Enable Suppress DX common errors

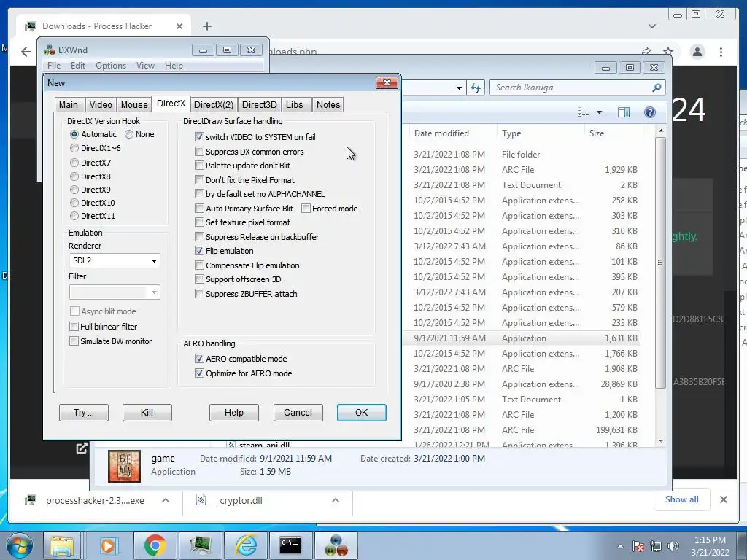click(199, 152)
